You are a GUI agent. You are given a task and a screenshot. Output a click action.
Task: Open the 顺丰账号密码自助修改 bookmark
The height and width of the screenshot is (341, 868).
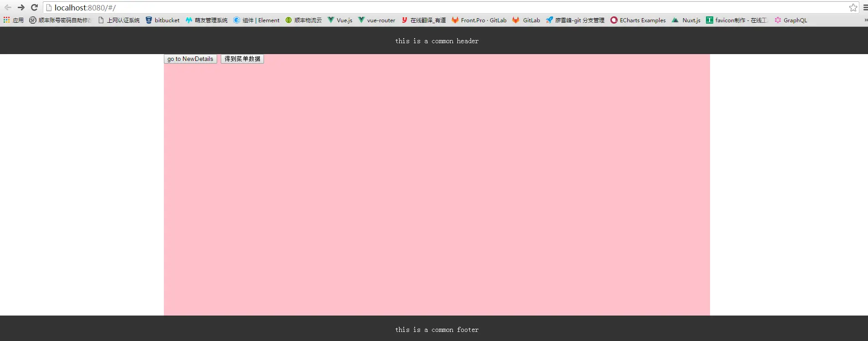60,20
